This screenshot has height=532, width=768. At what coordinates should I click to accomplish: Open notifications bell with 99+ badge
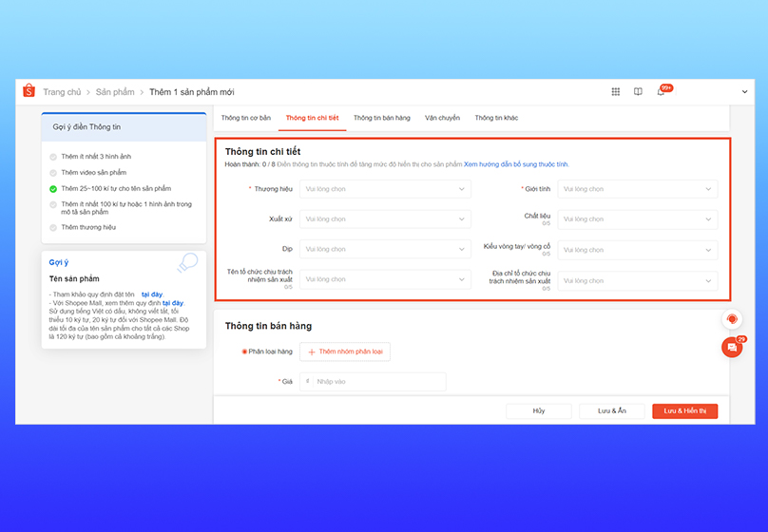[661, 92]
